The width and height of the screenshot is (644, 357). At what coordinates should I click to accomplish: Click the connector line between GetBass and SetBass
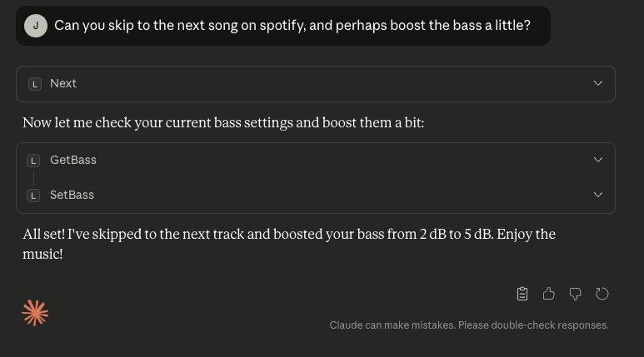coord(33,178)
